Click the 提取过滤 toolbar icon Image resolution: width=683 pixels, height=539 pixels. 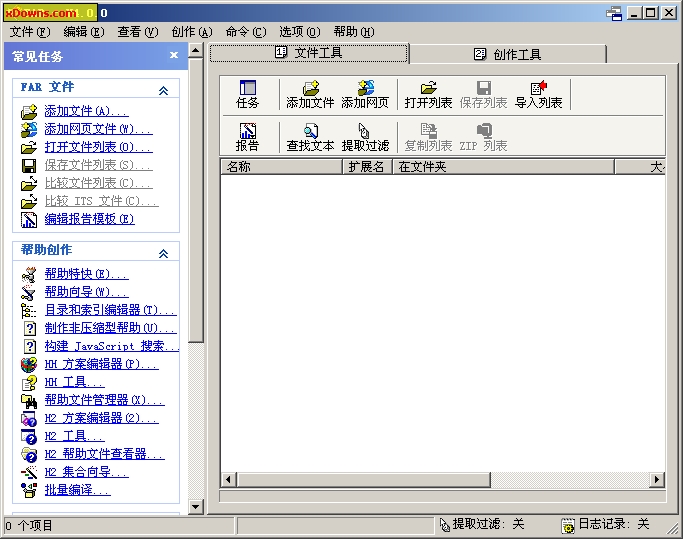(x=364, y=131)
